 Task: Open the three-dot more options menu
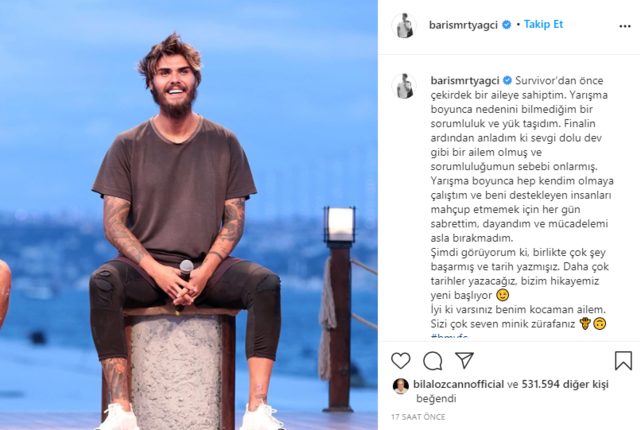click(x=624, y=26)
